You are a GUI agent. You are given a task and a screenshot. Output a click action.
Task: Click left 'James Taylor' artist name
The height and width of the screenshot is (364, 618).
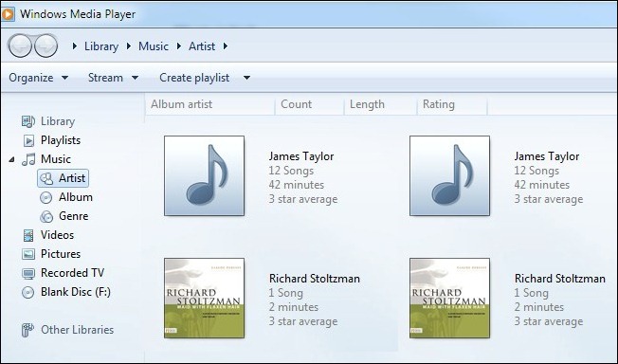click(x=301, y=156)
